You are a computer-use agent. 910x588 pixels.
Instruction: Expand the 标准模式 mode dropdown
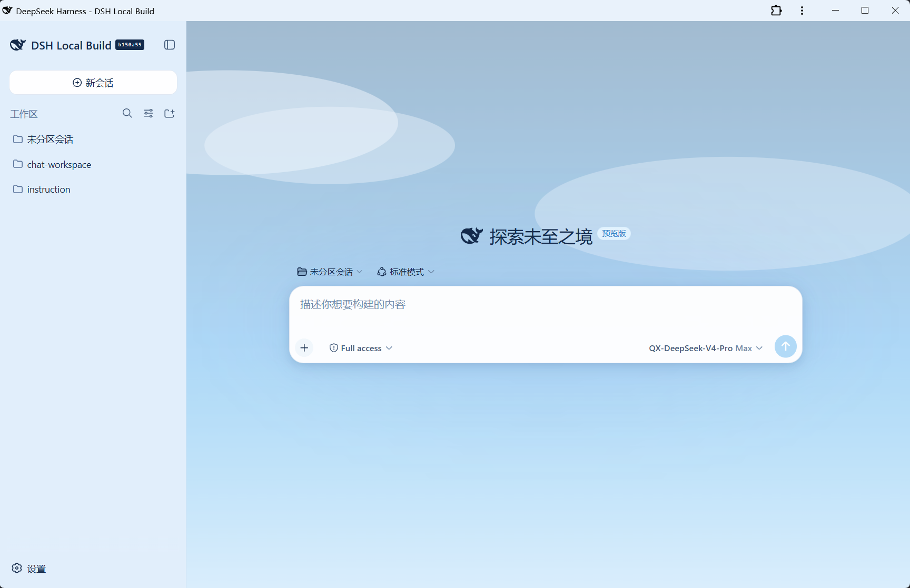point(405,272)
